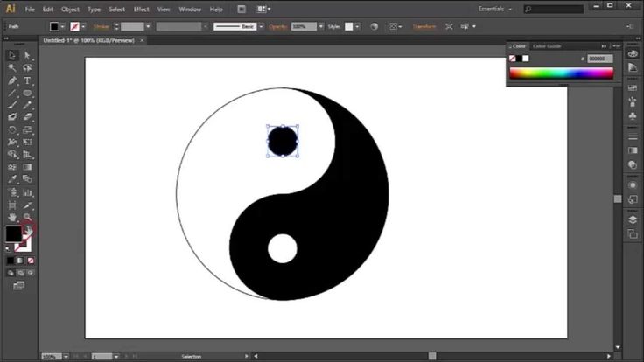Open the Effect menu
The height and width of the screenshot is (362, 644).
click(141, 9)
